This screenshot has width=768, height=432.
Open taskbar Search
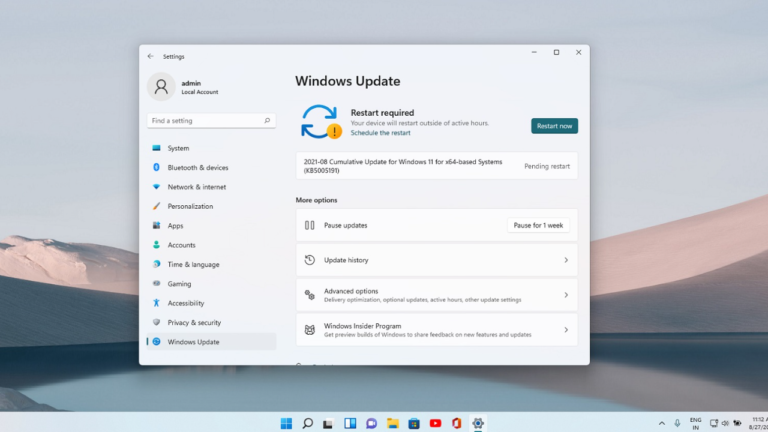[x=308, y=423]
